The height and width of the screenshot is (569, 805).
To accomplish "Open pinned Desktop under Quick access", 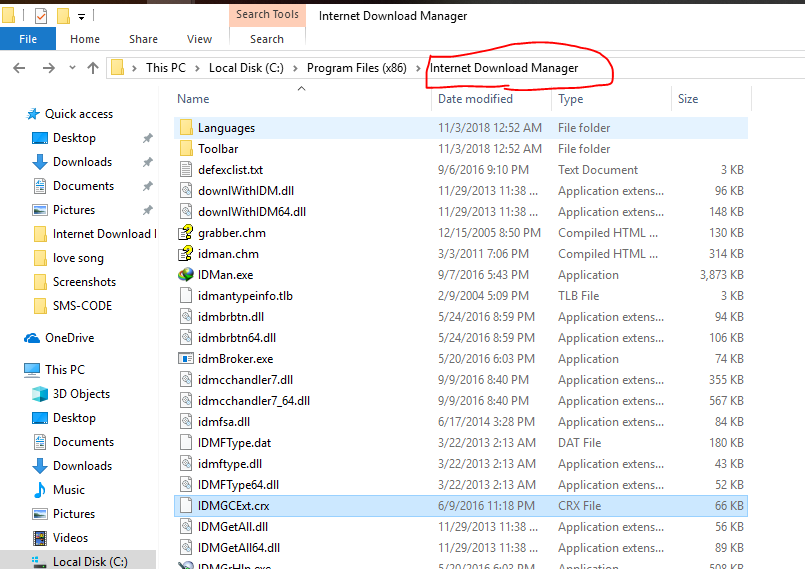I will tap(74, 138).
